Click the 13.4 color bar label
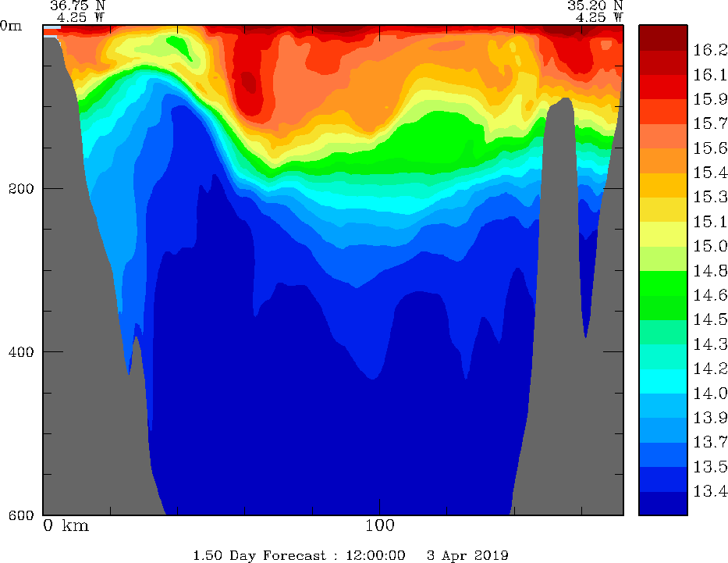The height and width of the screenshot is (563, 728). [710, 491]
